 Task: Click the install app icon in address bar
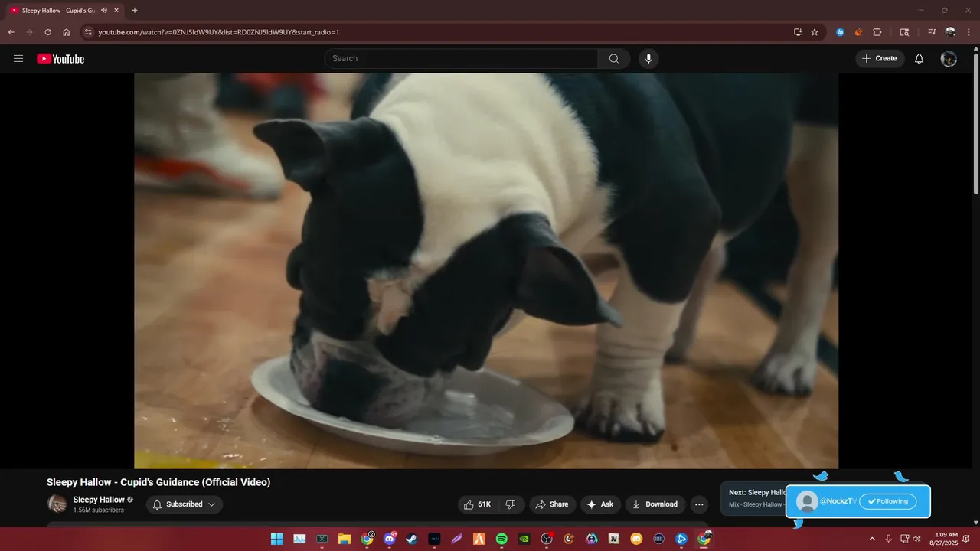pos(798,32)
